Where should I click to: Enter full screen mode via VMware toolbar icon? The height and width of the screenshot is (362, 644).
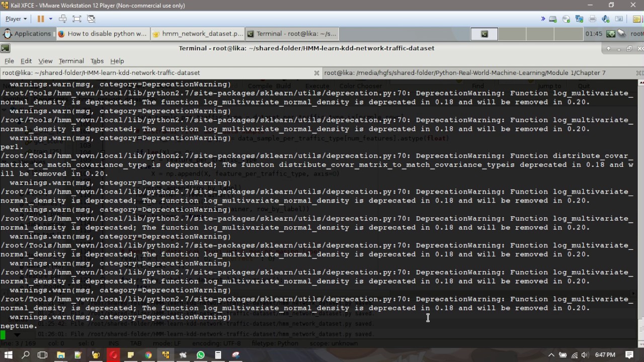point(77,19)
